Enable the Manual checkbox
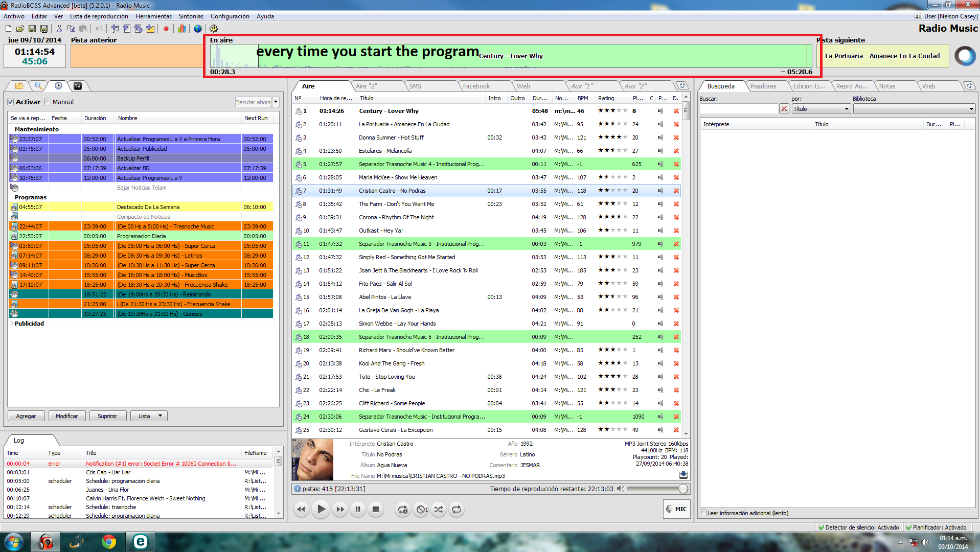This screenshot has height=552, width=980. (48, 102)
